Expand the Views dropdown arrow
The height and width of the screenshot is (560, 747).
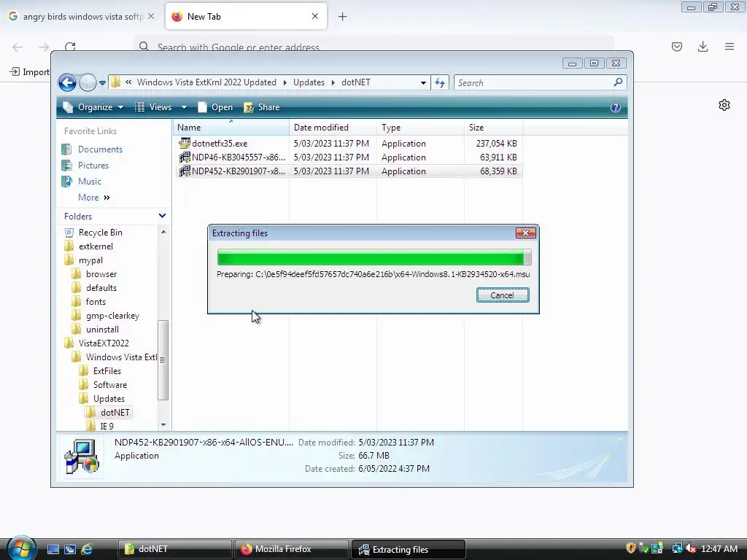tap(184, 107)
